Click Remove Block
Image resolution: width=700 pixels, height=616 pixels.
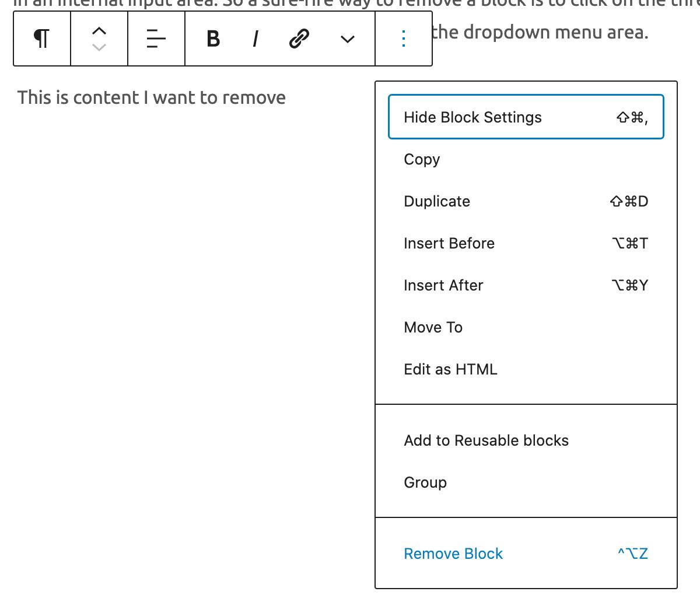click(x=526, y=554)
